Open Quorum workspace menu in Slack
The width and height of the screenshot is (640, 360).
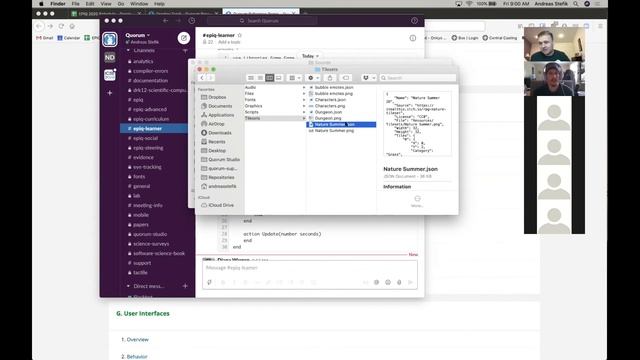click(x=138, y=35)
